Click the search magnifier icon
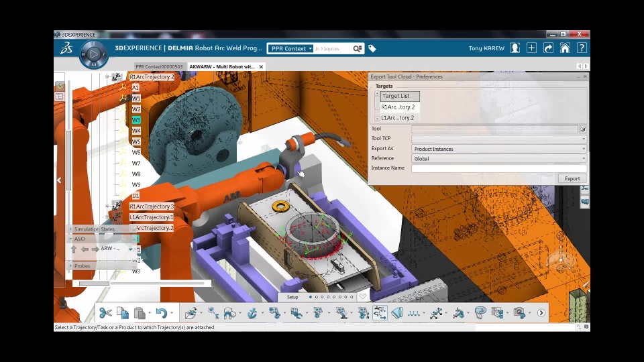This screenshot has height=362, width=644. 358,48
